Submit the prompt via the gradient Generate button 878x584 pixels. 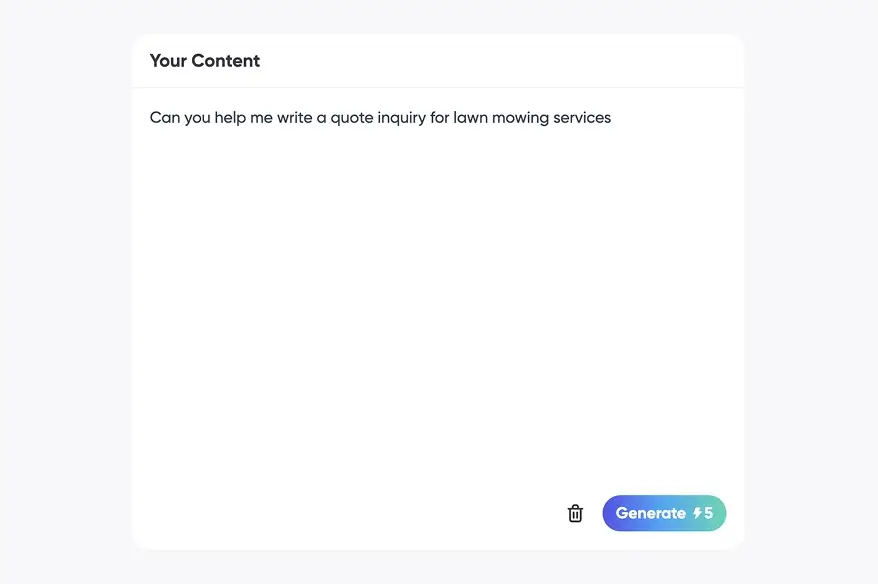click(664, 513)
